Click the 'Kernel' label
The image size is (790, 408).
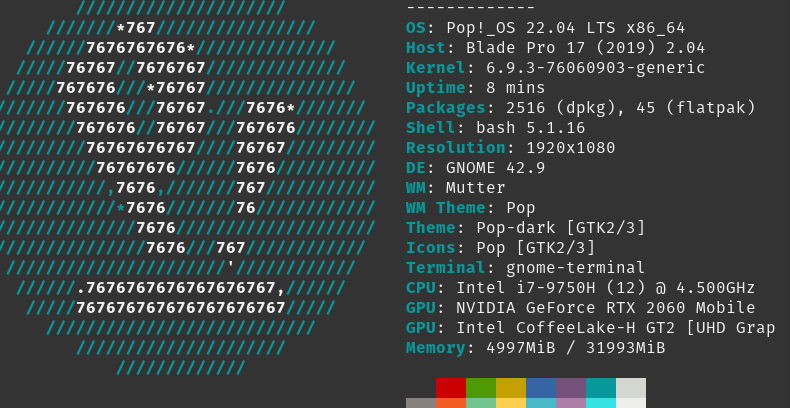coord(436,67)
